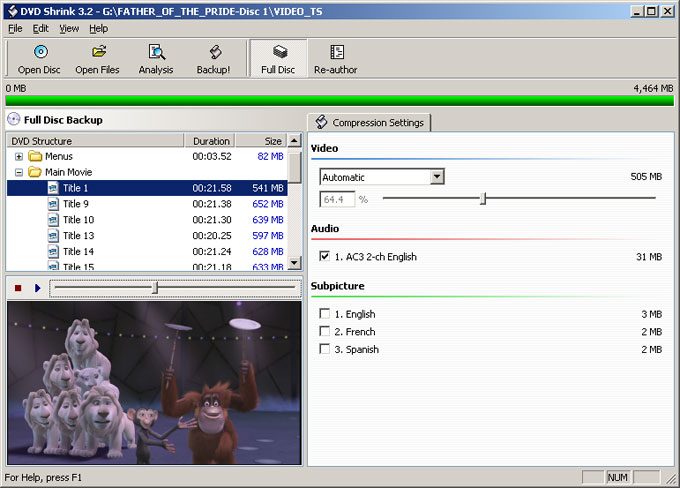Click the 31 MB audio size text
Viewport: 680px width, 488px height.
point(649,257)
